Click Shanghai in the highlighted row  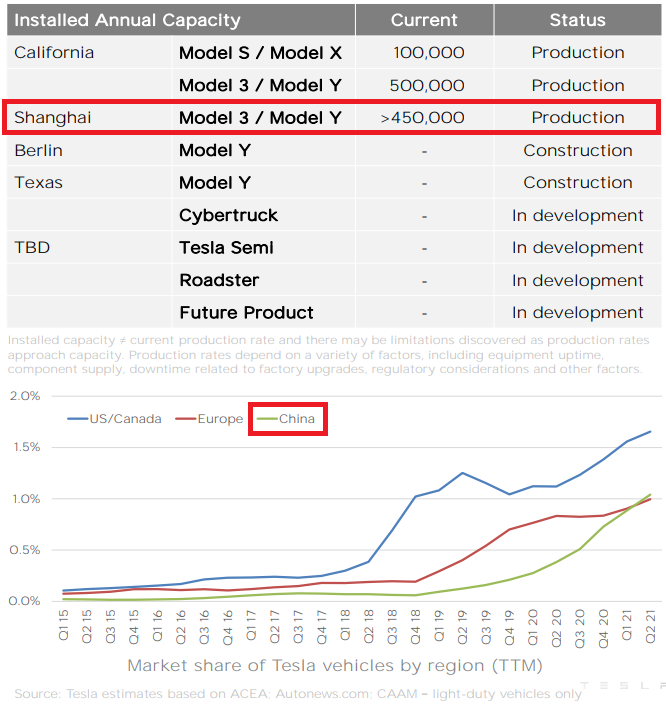pyautogui.click(x=53, y=118)
